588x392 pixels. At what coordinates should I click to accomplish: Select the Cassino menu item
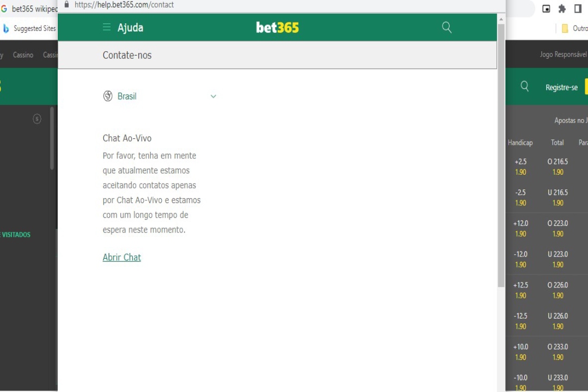[23, 54]
